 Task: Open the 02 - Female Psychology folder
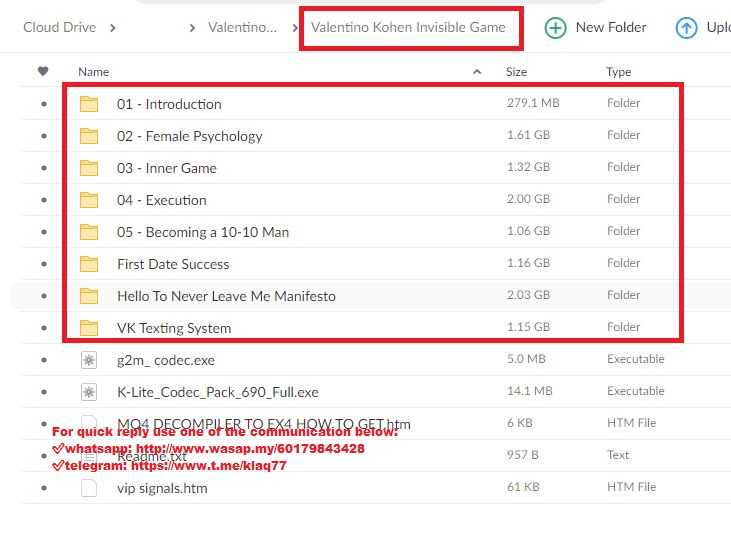190,136
